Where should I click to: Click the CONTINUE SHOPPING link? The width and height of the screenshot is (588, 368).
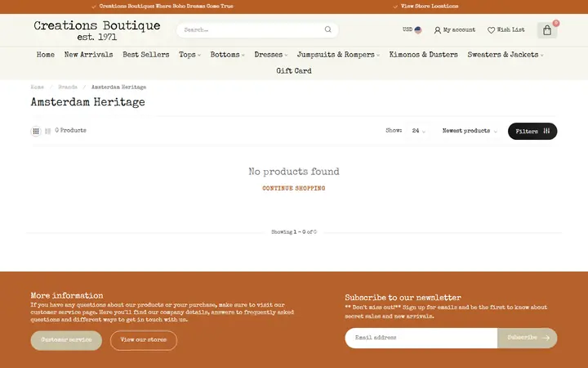(x=294, y=188)
